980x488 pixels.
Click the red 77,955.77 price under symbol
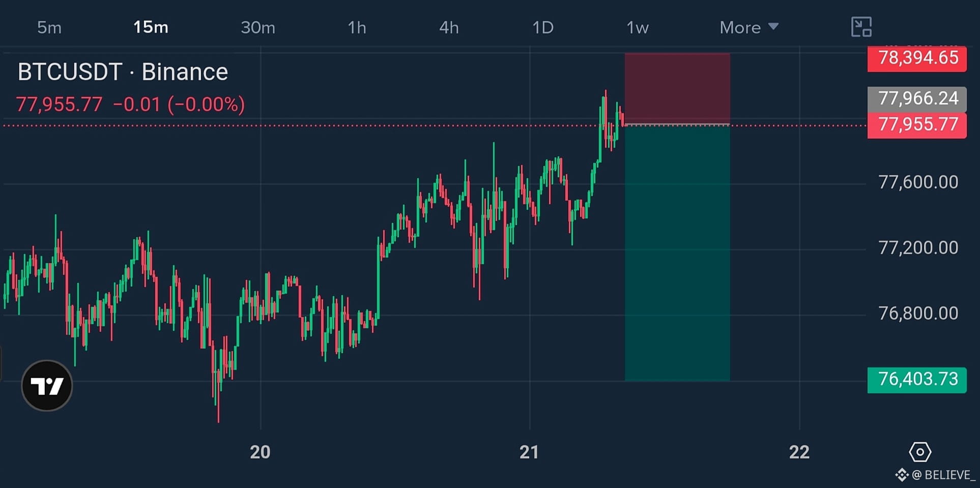pyautogui.click(x=59, y=105)
